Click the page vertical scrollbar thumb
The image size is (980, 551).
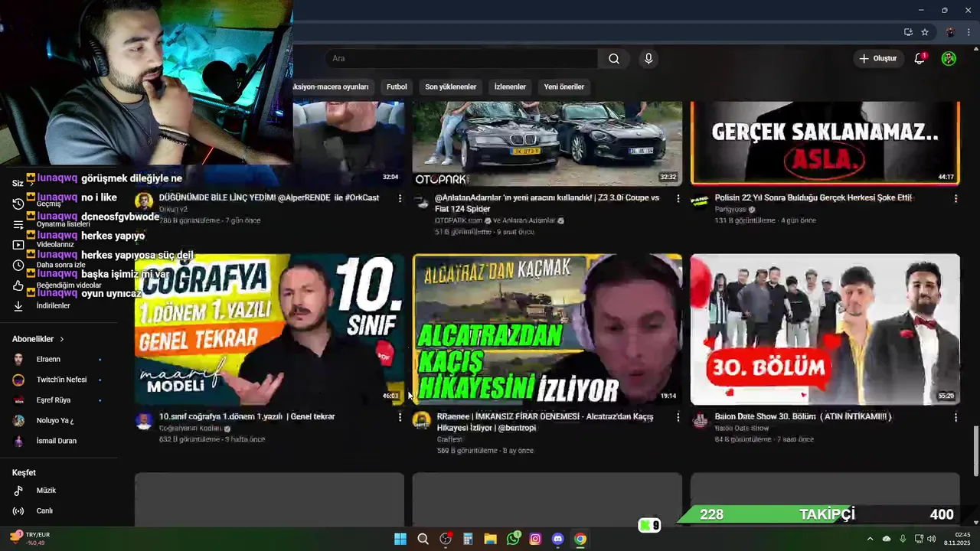click(x=975, y=452)
